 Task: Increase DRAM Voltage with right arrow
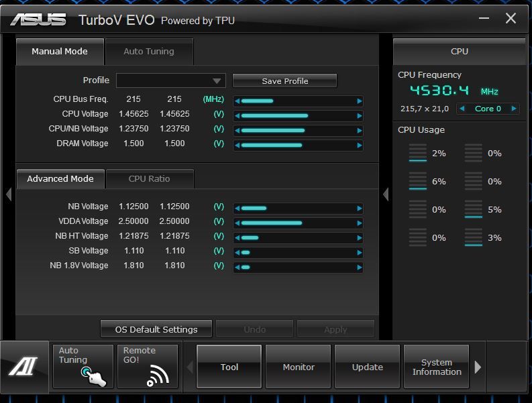[x=360, y=146]
